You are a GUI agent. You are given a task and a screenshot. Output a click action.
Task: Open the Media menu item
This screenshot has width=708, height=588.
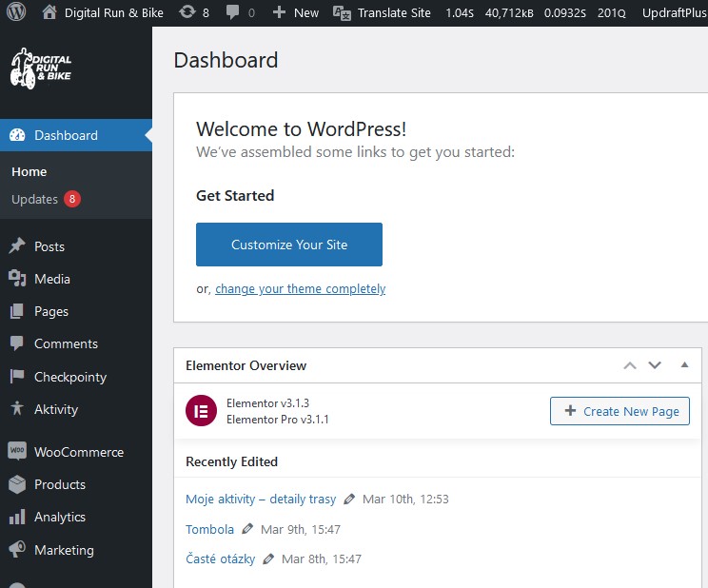point(76,279)
